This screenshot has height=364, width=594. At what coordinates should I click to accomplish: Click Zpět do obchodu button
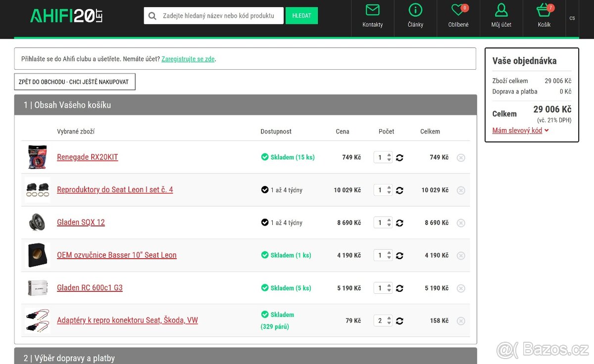point(74,82)
